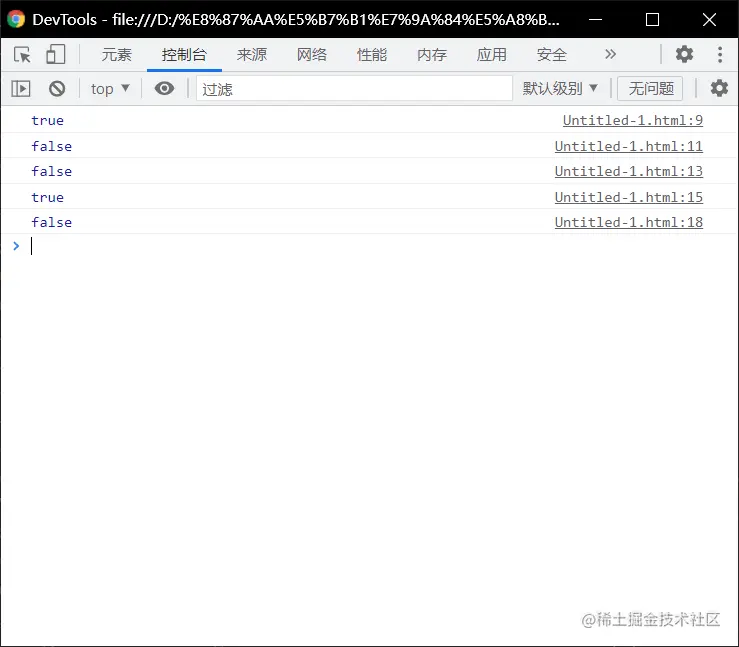Open source link Untitled-1.html:13

pyautogui.click(x=629, y=172)
